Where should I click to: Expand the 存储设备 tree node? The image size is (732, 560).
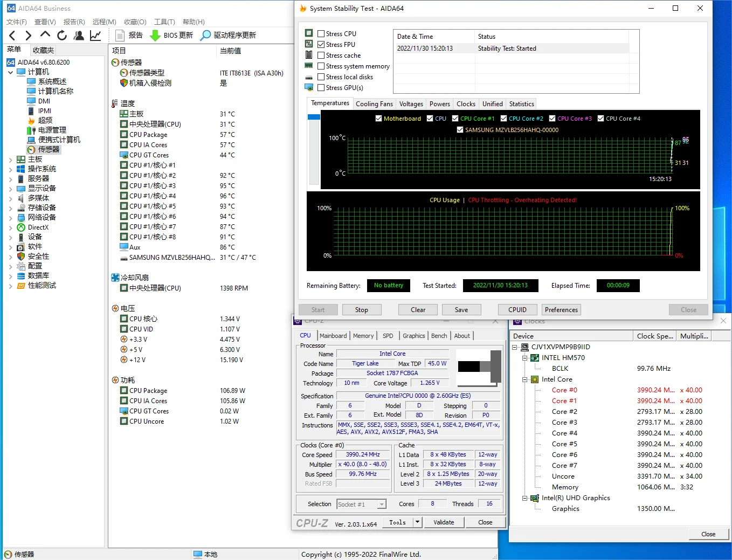point(10,208)
